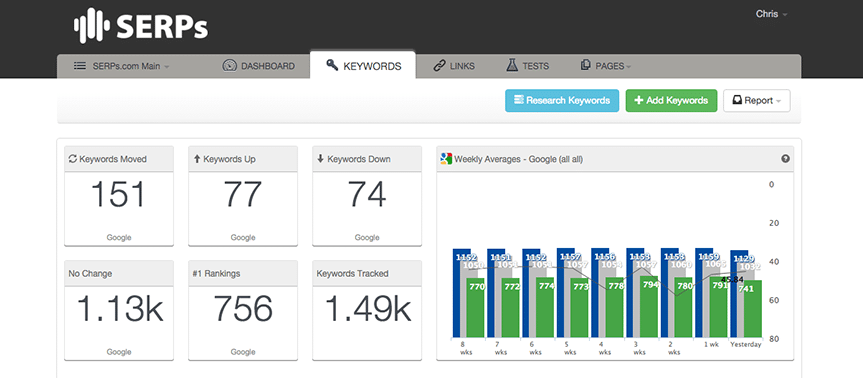Viewport: 863px width, 378px height.
Task: Open the Report dropdown button
Action: pos(756,101)
